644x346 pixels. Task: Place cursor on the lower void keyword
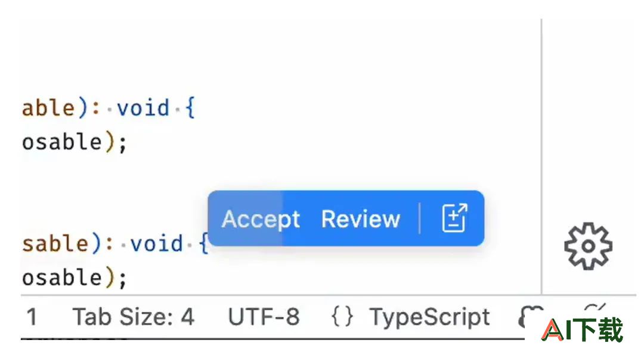156,244
